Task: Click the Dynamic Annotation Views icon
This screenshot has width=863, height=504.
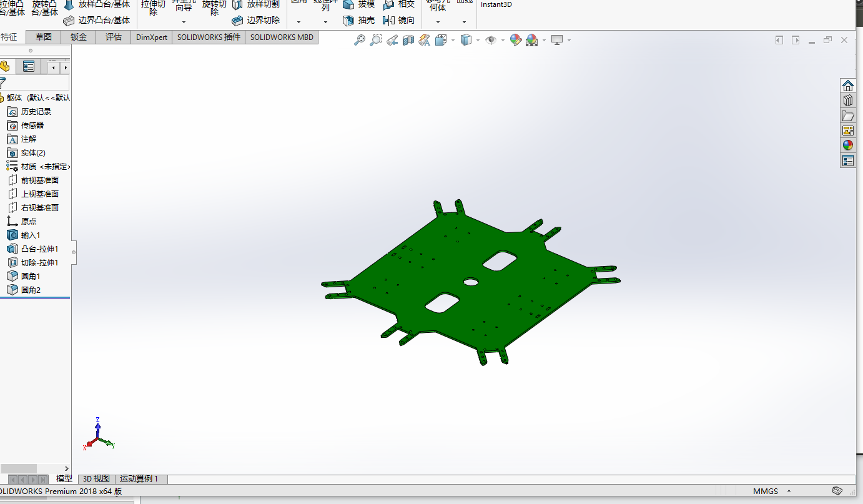Action: coord(425,40)
